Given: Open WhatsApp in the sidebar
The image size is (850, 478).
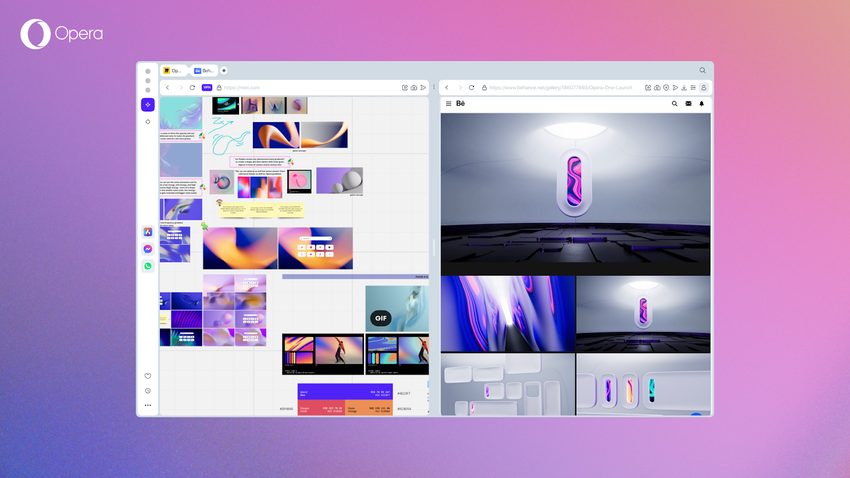Looking at the screenshot, I should pyautogui.click(x=148, y=266).
